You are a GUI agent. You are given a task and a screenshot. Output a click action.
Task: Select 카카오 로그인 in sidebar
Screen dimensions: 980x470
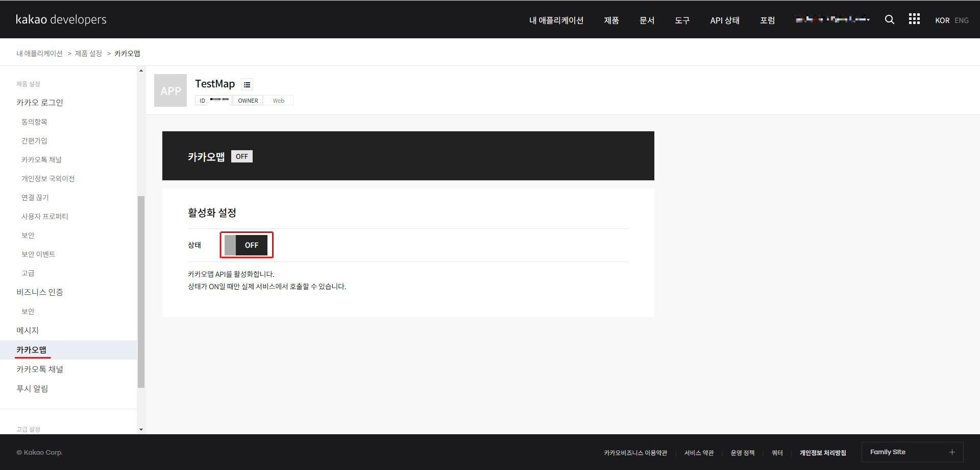[x=40, y=102]
